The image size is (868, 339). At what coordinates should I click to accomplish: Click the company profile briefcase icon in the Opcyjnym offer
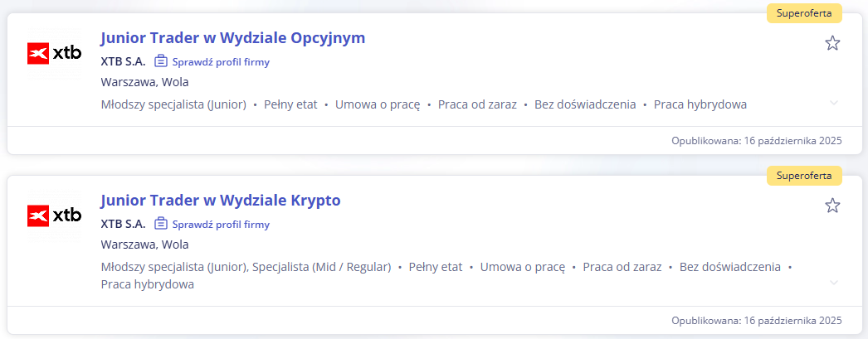tap(161, 61)
